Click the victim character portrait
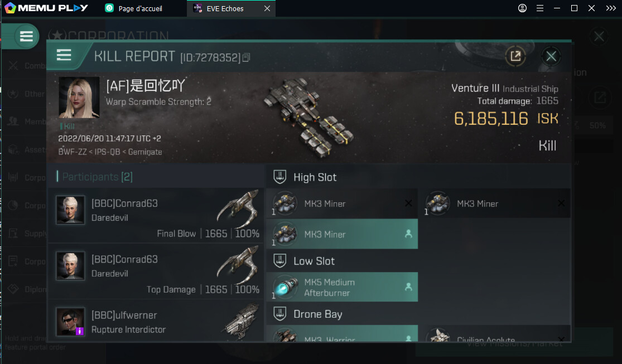 (x=79, y=98)
